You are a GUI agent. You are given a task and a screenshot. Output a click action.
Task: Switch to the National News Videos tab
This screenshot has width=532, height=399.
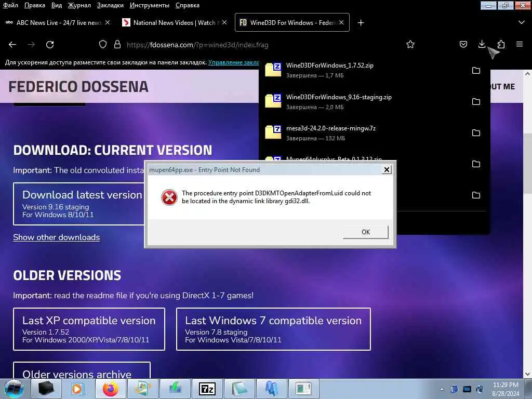pyautogui.click(x=175, y=22)
